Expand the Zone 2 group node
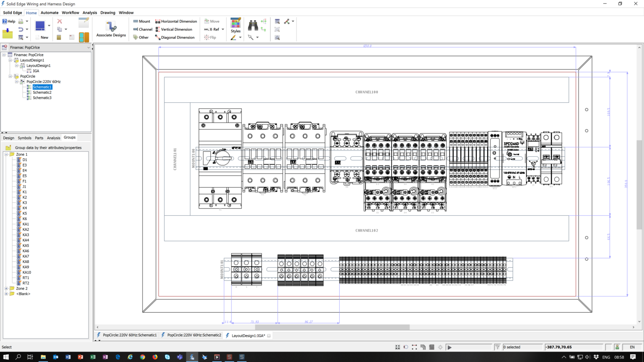The height and width of the screenshot is (362, 644). tap(6, 288)
